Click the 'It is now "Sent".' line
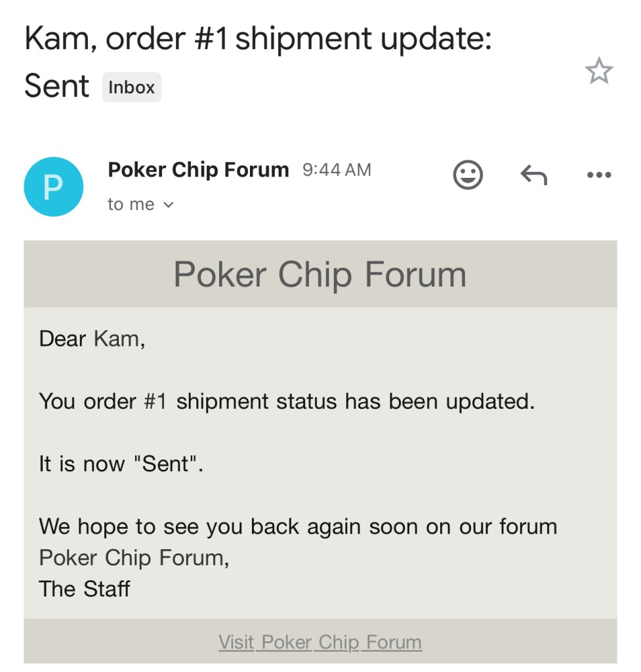The image size is (641, 672). 121,464
